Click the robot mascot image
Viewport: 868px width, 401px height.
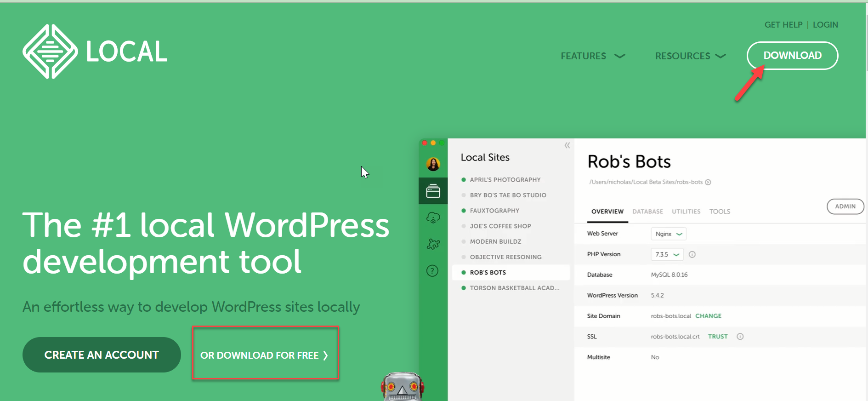coord(402,386)
